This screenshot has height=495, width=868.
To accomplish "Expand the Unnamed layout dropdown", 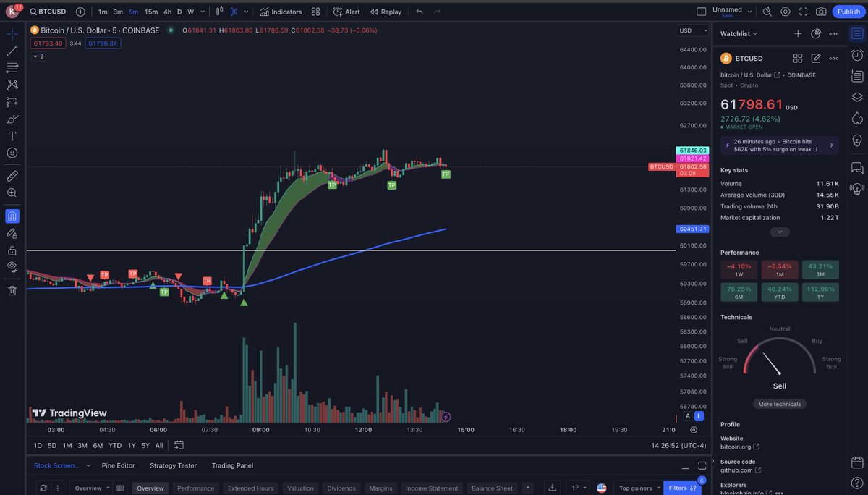I will [749, 12].
